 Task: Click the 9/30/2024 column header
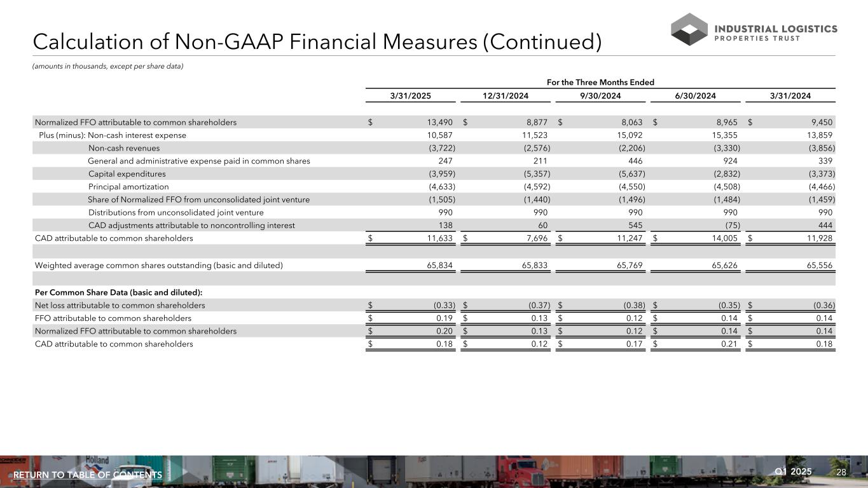click(x=601, y=96)
